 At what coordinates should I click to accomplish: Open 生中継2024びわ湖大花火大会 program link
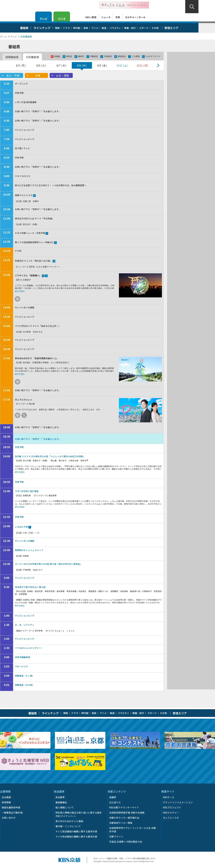pyautogui.click(x=49, y=457)
